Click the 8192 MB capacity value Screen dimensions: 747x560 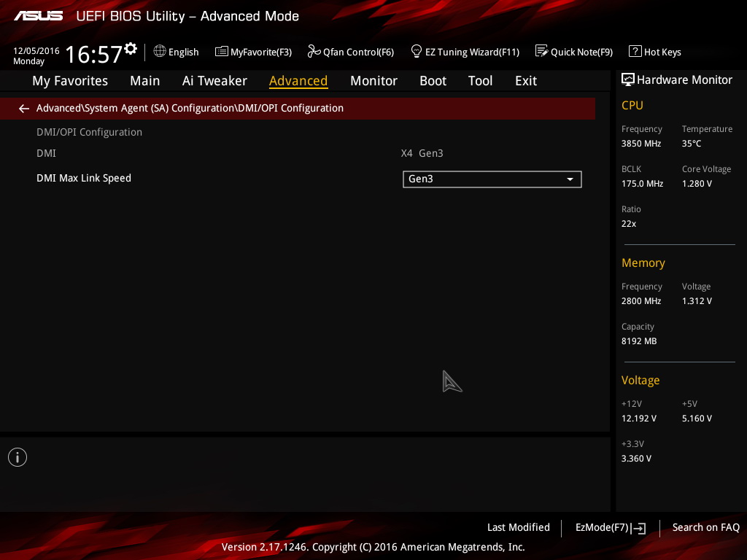click(x=639, y=341)
